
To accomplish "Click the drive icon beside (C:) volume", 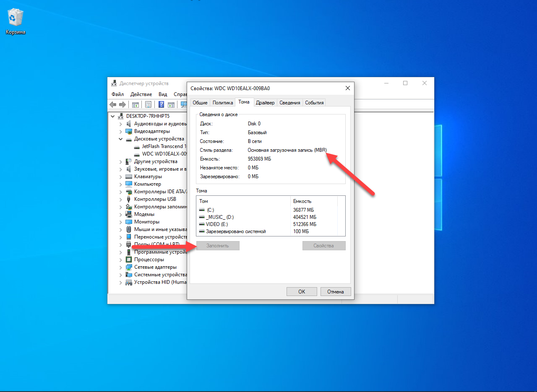I will click(202, 210).
